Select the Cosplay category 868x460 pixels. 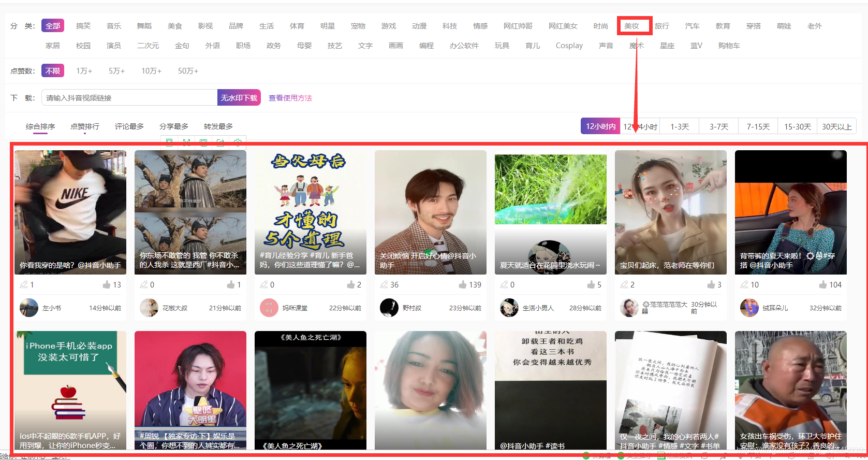pyautogui.click(x=569, y=46)
